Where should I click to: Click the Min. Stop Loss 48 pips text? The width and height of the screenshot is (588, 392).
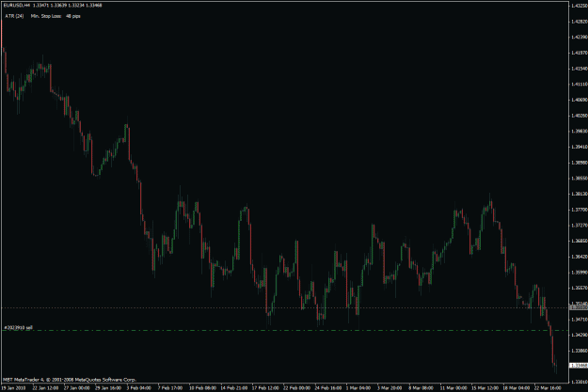pos(56,16)
